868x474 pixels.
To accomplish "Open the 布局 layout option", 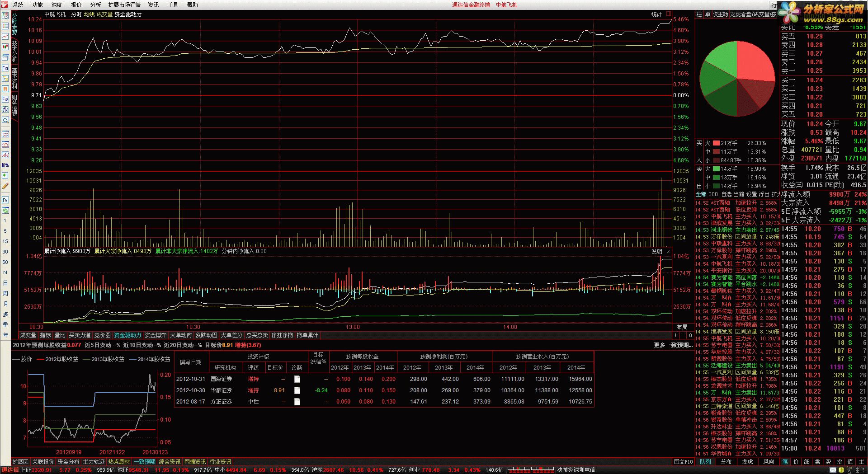I will tap(682, 327).
